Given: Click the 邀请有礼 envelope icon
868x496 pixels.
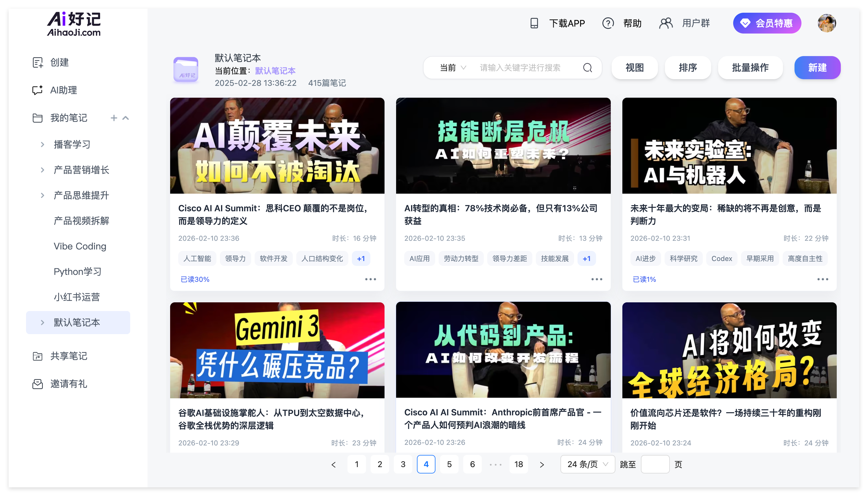Looking at the screenshot, I should 38,384.
